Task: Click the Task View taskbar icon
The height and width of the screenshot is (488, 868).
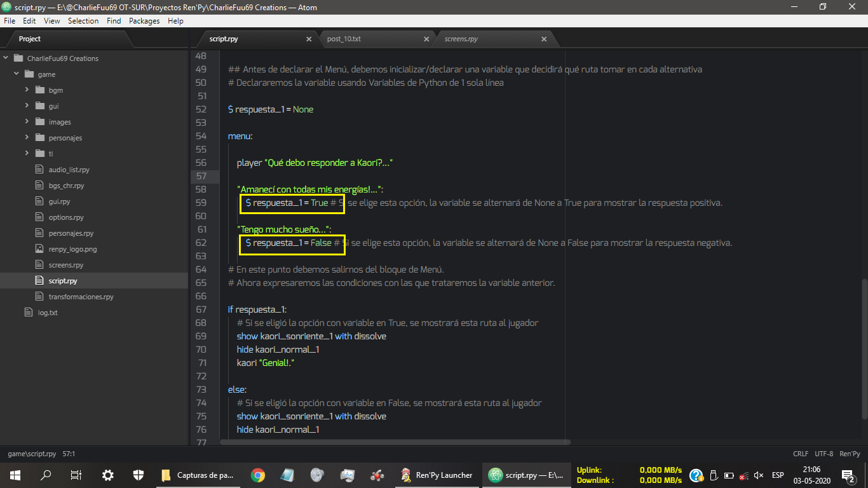Action: point(76,475)
